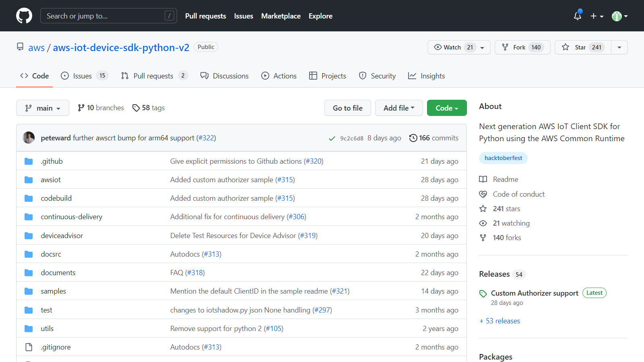Switch to the Issues tab
Screen dimensions: 644x362
83,76
